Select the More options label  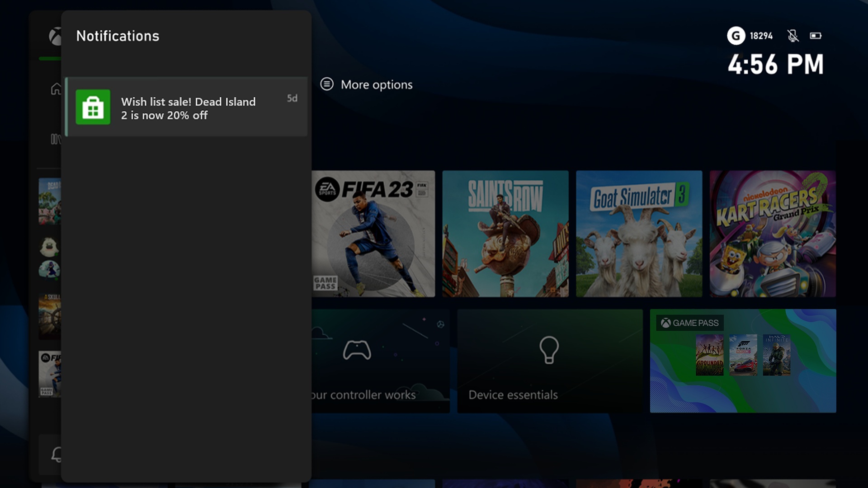click(376, 84)
